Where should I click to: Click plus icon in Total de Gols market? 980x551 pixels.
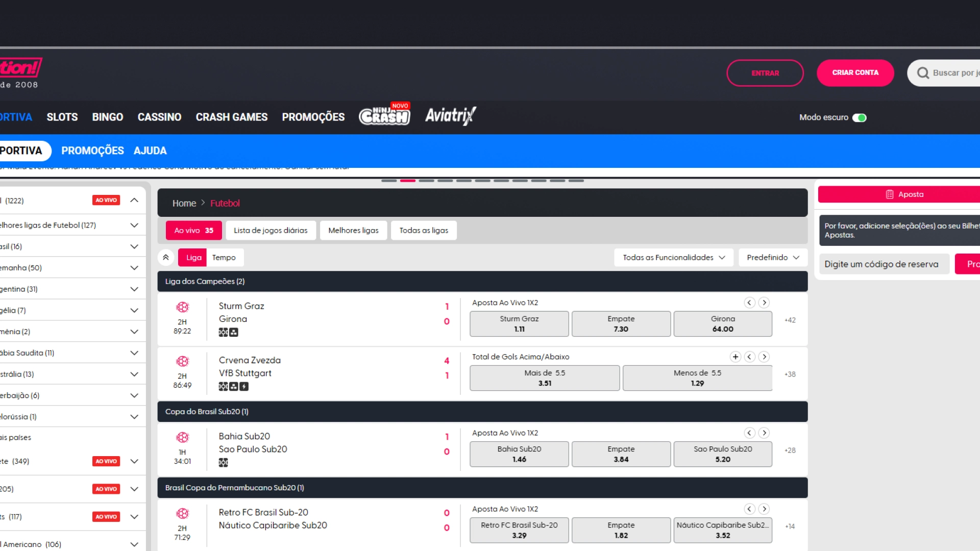coord(736,357)
